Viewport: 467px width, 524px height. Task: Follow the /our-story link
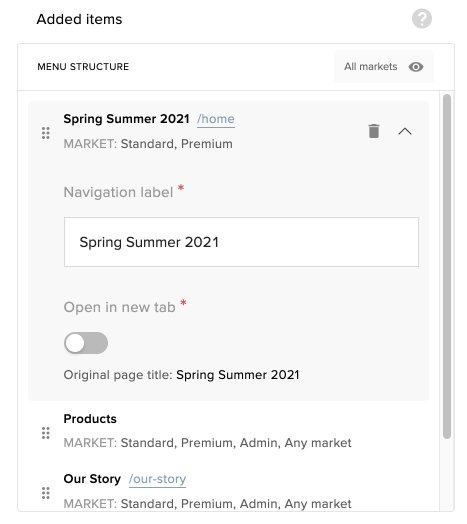click(157, 479)
